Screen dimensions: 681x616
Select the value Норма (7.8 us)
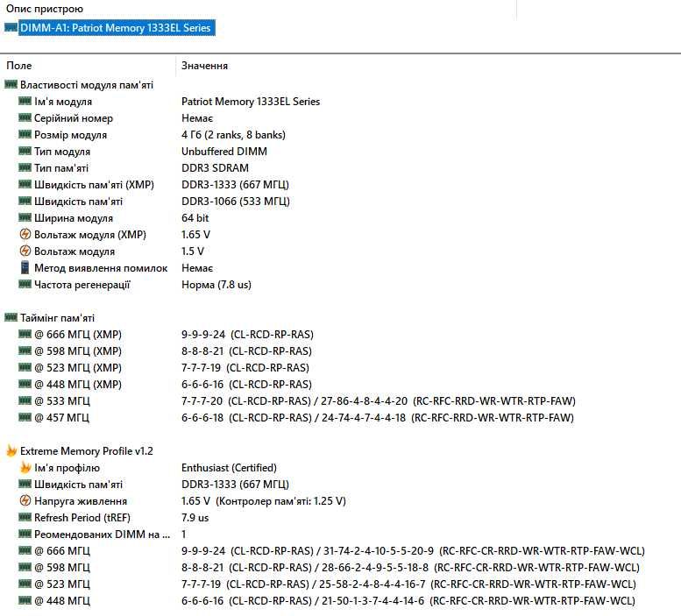tap(216, 285)
